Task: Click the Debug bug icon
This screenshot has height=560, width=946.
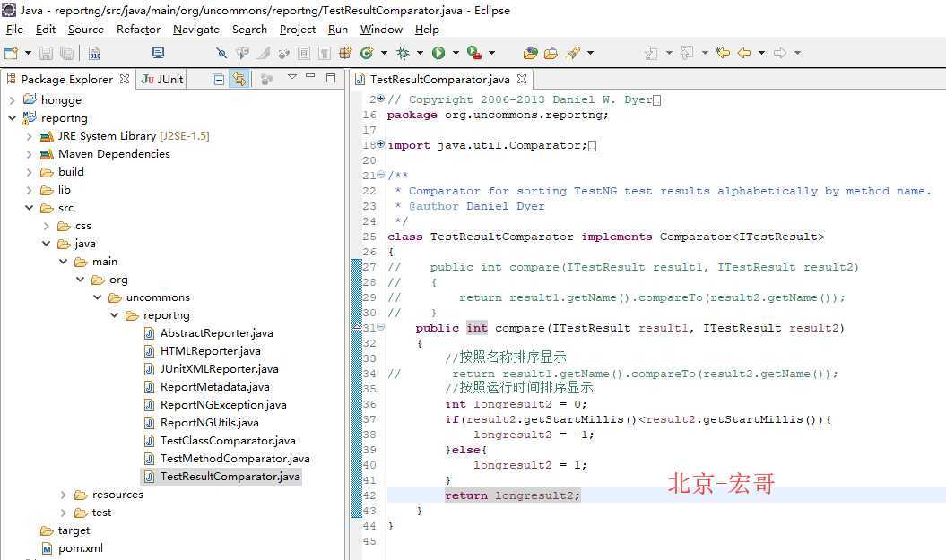Action: click(403, 53)
